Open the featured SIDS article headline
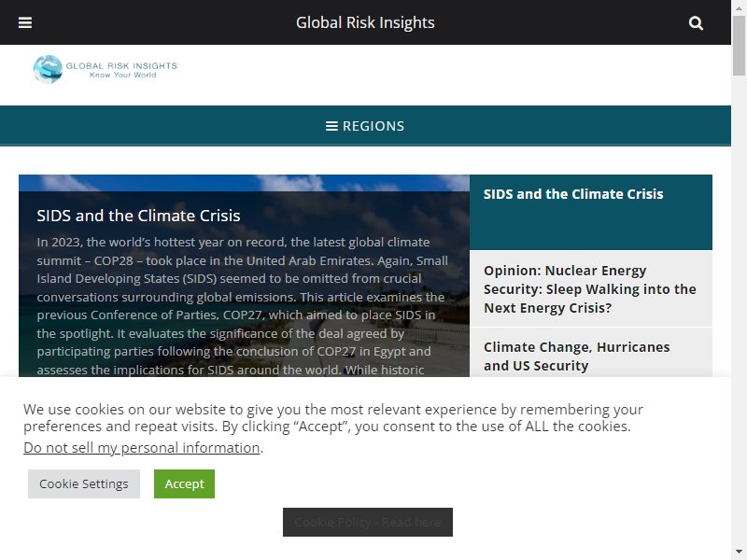Image resolution: width=747 pixels, height=560 pixels. click(x=138, y=216)
